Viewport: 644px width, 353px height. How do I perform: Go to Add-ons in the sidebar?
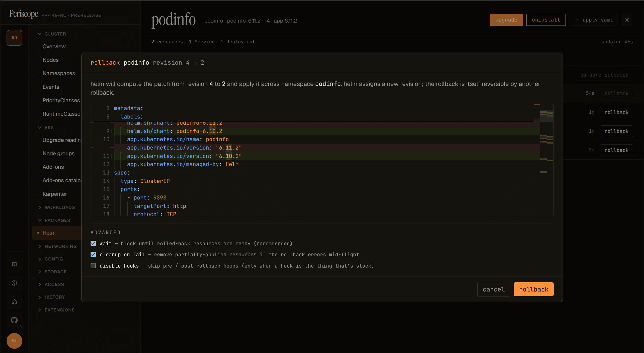(x=53, y=167)
